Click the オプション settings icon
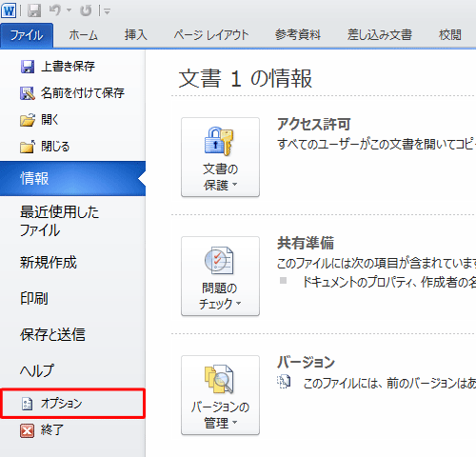The width and height of the screenshot is (476, 457). pyautogui.click(x=27, y=404)
